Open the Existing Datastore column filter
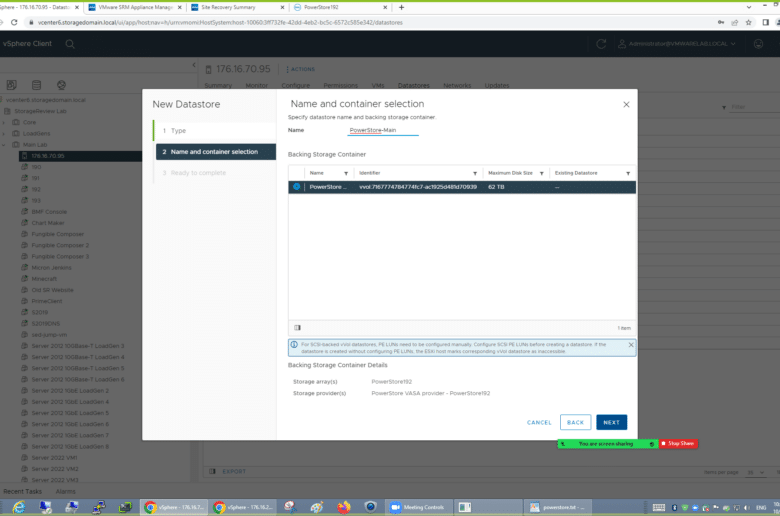This screenshot has width=780, height=516. click(628, 173)
